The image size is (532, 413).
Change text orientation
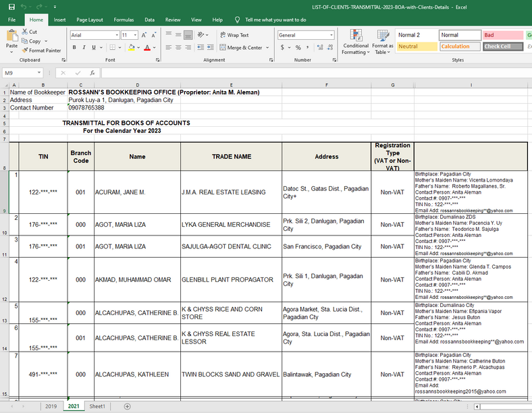pos(201,34)
